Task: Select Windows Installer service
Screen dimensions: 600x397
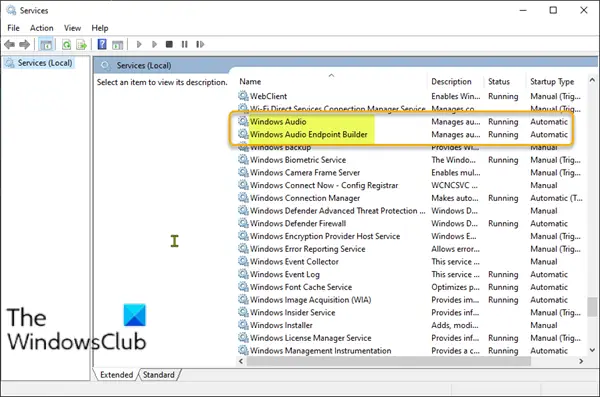Action: (x=411, y=325)
